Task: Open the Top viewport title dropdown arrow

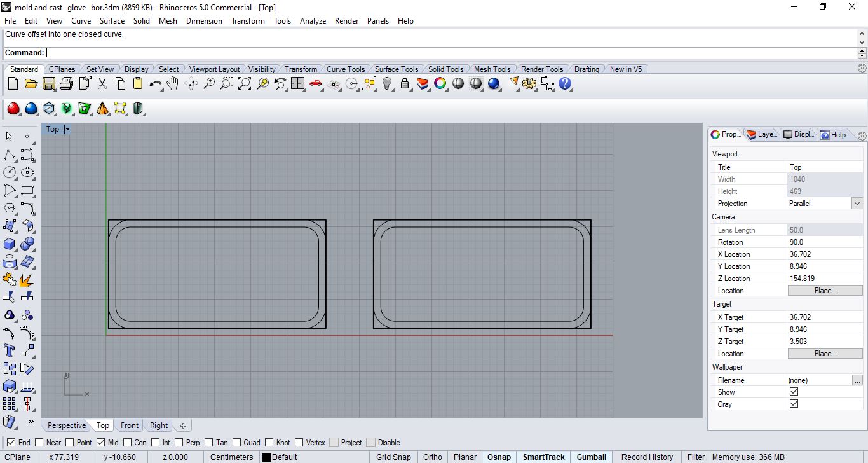Action: 67,129
